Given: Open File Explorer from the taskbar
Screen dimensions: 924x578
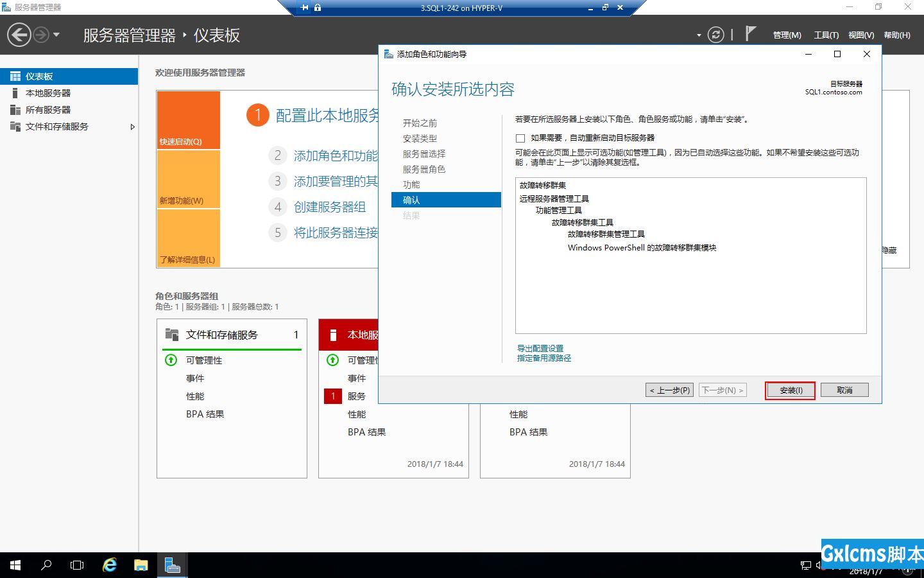Looking at the screenshot, I should [x=141, y=565].
